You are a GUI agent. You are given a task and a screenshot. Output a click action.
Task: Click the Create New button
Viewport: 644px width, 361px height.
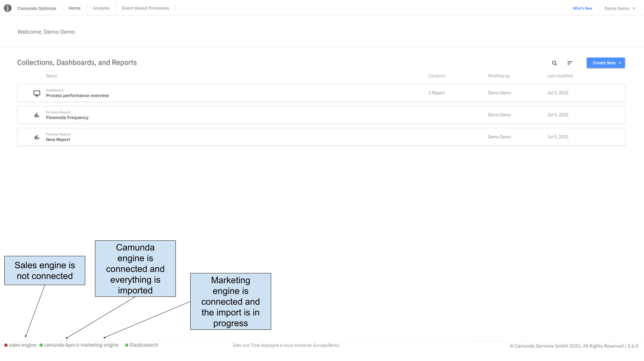pyautogui.click(x=604, y=63)
